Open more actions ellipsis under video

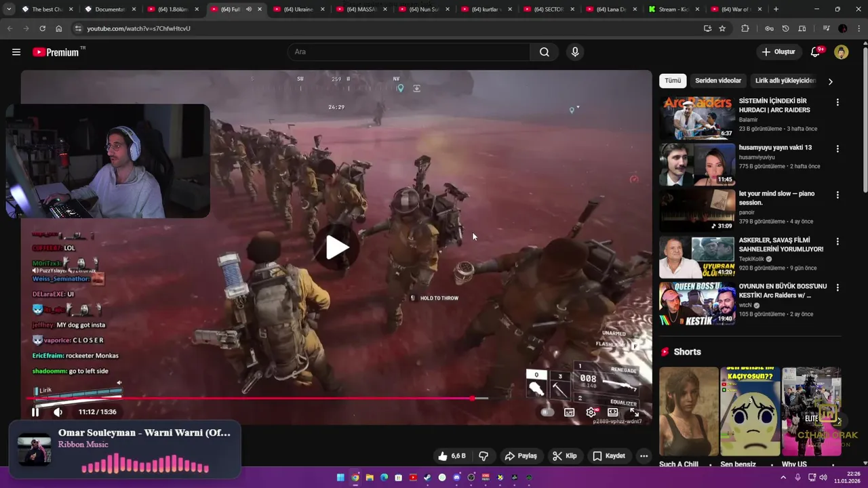click(644, 456)
